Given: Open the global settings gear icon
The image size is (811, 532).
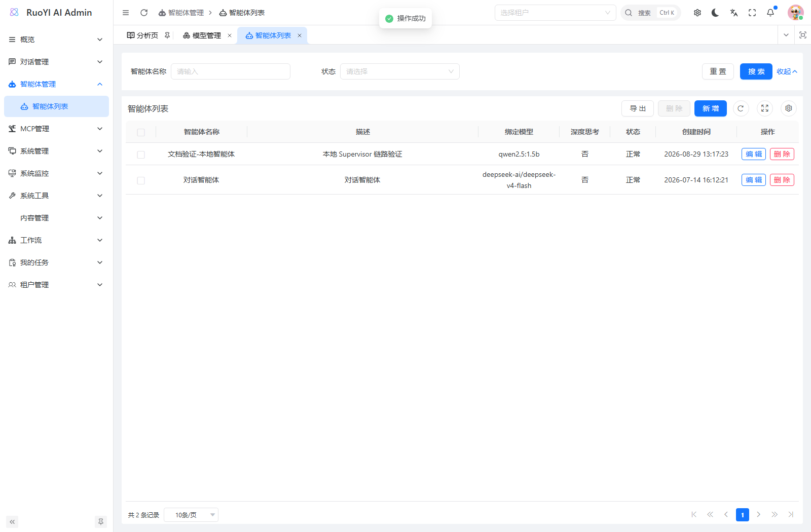Looking at the screenshot, I should [697, 13].
